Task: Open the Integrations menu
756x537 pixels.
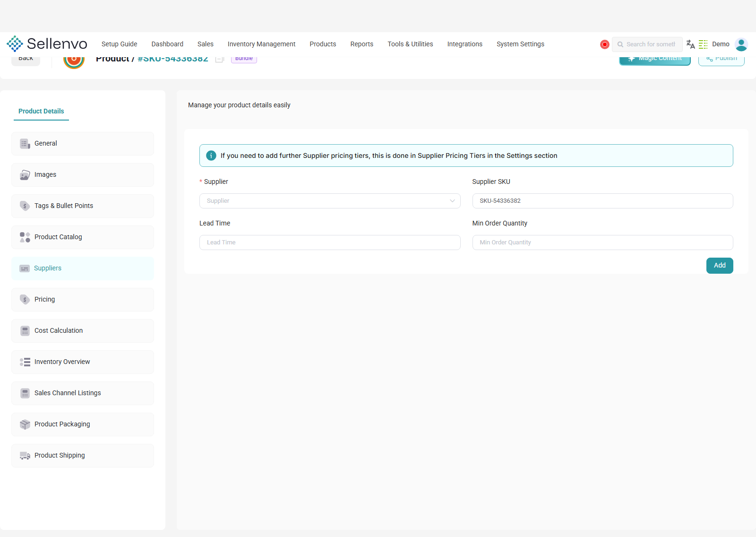Action: pyautogui.click(x=465, y=44)
